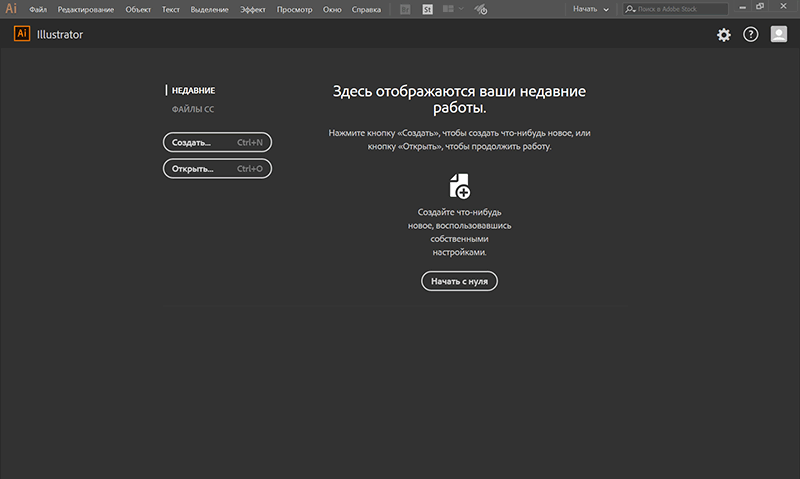Open settings via the gear icon

coord(723,35)
